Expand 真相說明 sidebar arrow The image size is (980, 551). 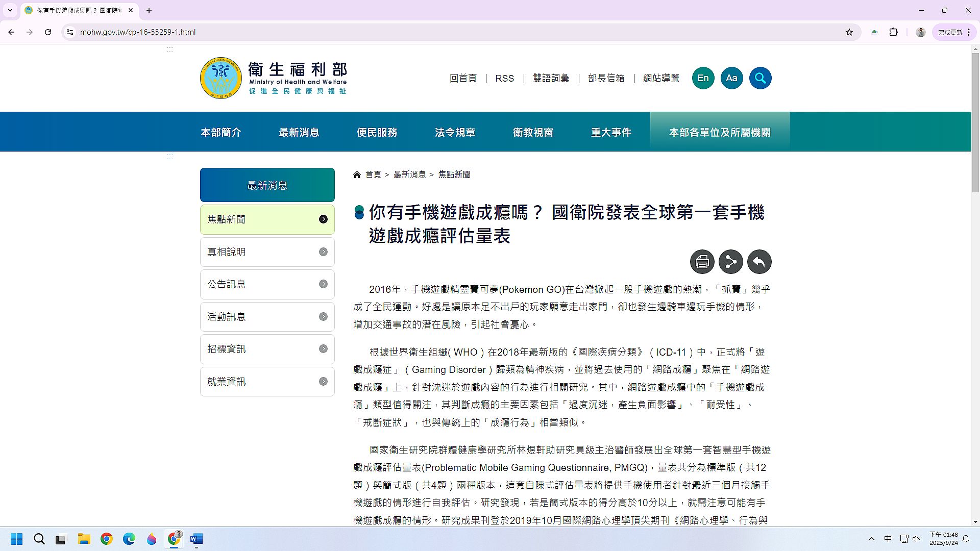[323, 252]
